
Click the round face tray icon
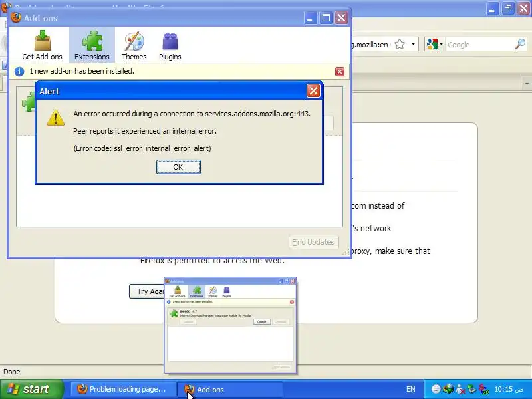[436, 389]
